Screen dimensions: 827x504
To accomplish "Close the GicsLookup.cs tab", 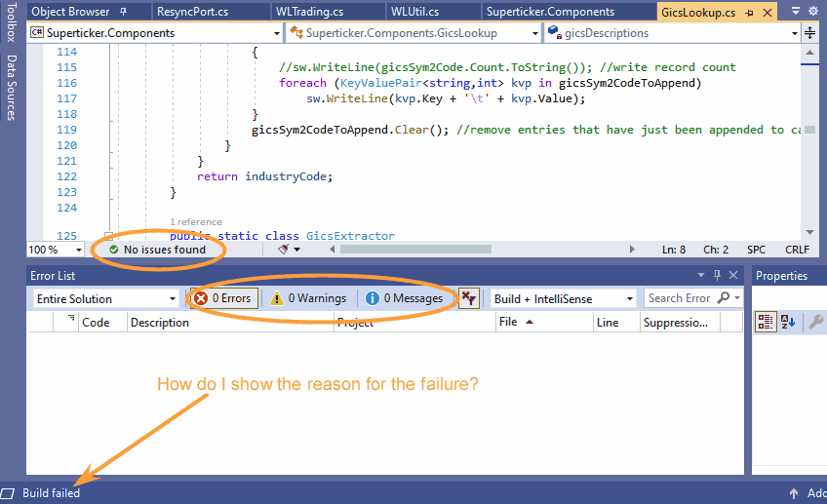I will pyautogui.click(x=767, y=12).
